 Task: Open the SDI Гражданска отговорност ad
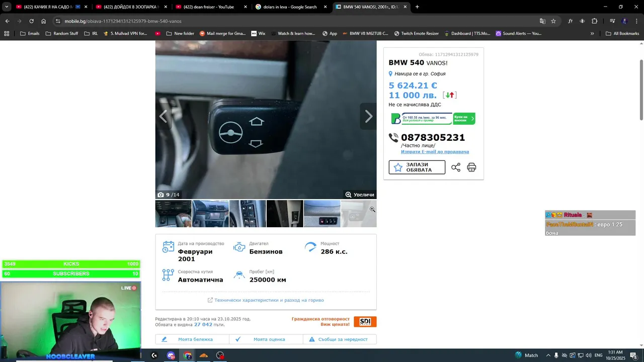(334, 322)
